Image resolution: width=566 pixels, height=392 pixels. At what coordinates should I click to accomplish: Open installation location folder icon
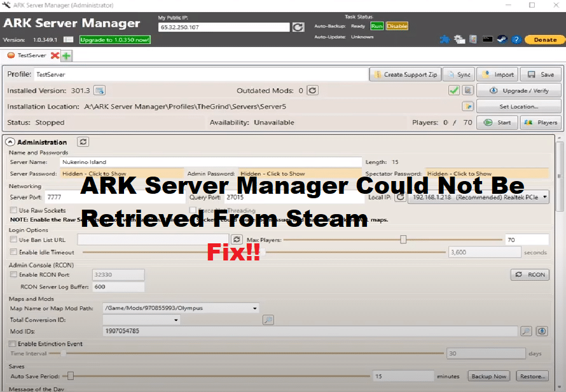(x=467, y=106)
